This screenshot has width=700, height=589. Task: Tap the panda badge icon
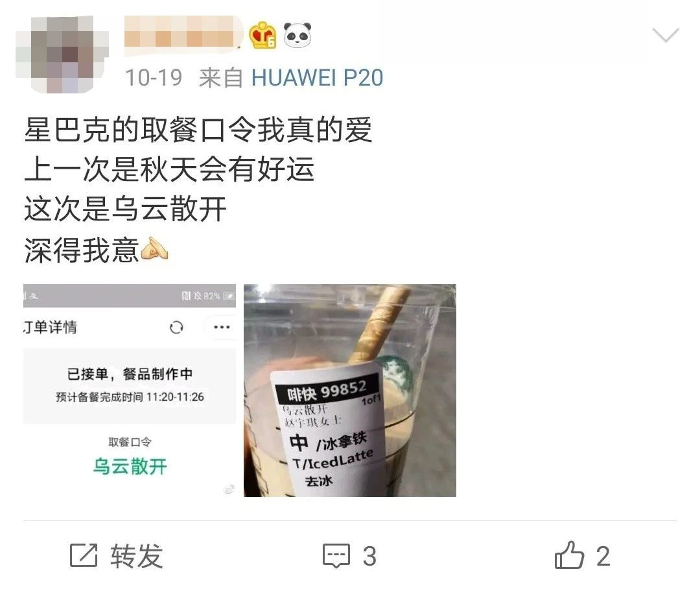click(297, 35)
